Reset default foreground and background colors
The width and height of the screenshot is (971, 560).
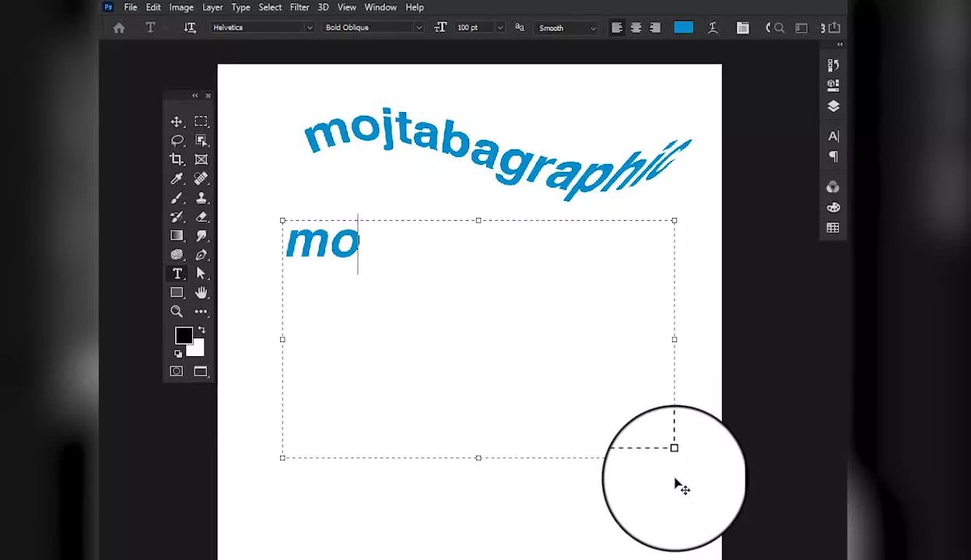(x=178, y=354)
